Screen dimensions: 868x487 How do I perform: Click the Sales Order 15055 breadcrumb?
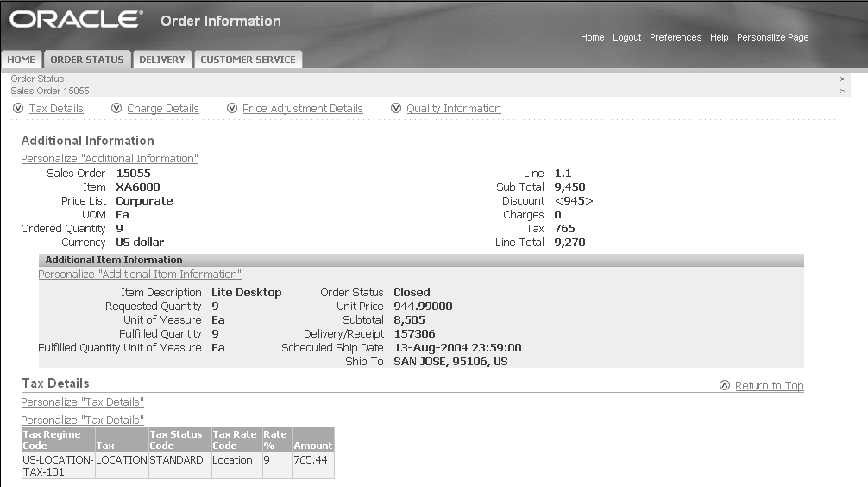click(x=50, y=91)
